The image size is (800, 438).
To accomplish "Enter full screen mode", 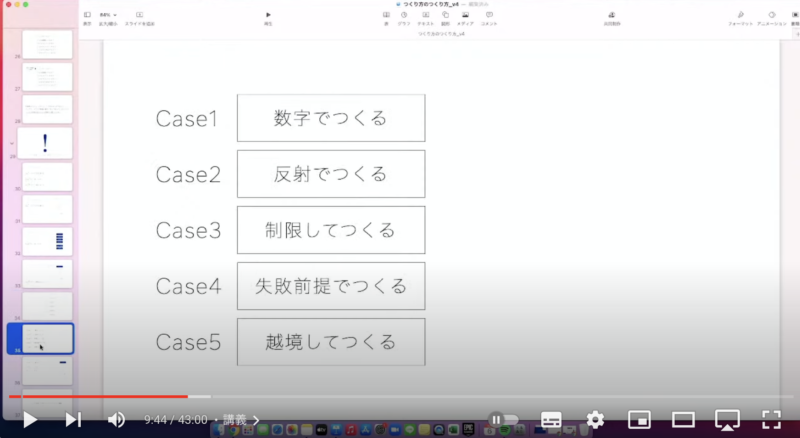I will (771, 420).
